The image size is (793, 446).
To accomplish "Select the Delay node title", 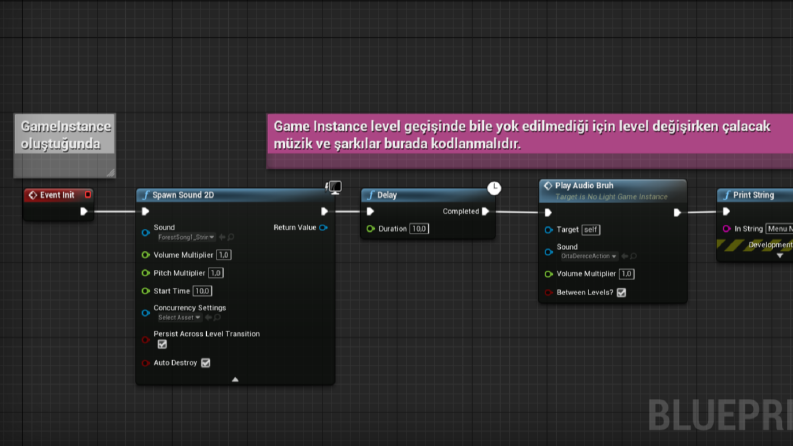I will tap(387, 195).
